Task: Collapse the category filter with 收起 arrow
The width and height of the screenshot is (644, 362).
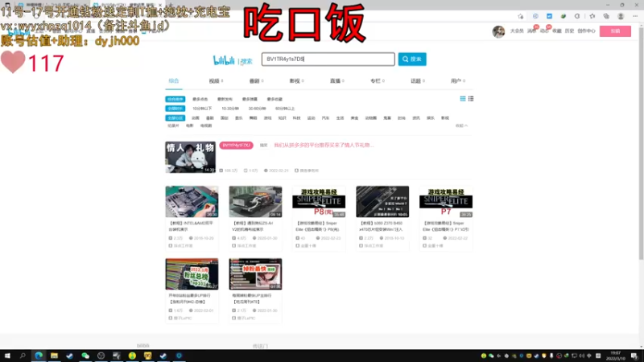Action: click(x=461, y=125)
